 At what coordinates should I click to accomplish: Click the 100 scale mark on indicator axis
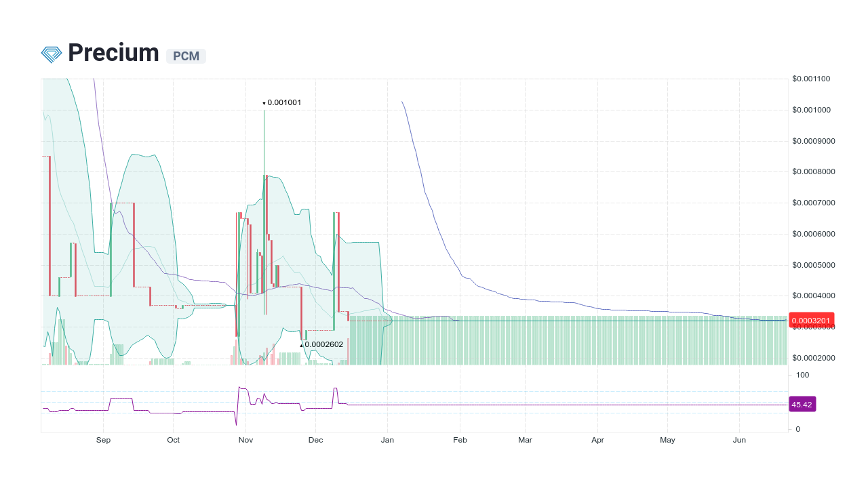[x=801, y=375]
